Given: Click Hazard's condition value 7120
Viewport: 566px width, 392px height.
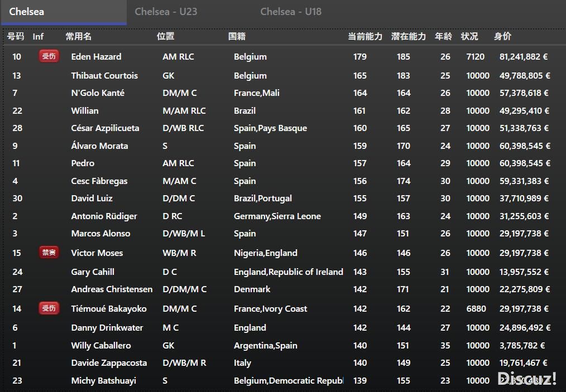Looking at the screenshot, I should pos(476,57).
